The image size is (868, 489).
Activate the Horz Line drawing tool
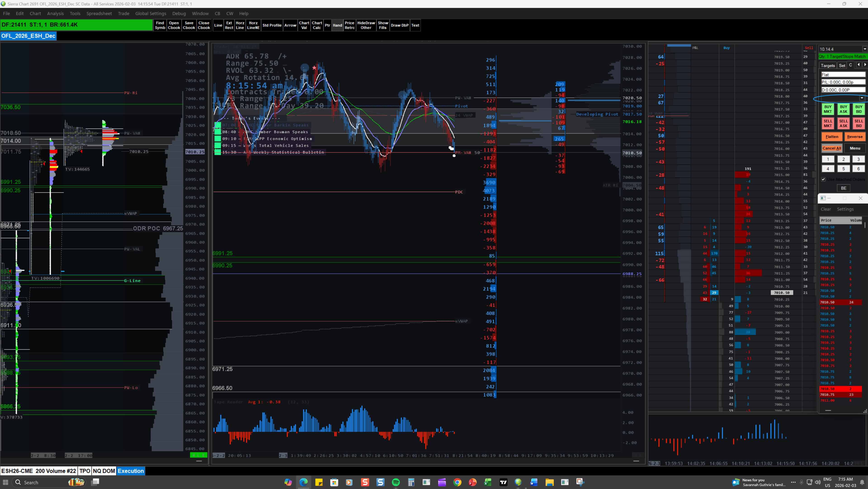tap(240, 25)
